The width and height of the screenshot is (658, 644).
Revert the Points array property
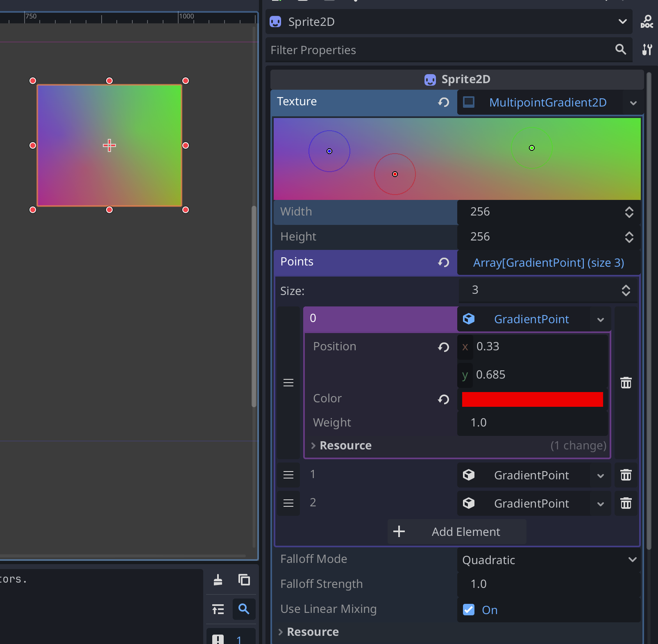443,262
